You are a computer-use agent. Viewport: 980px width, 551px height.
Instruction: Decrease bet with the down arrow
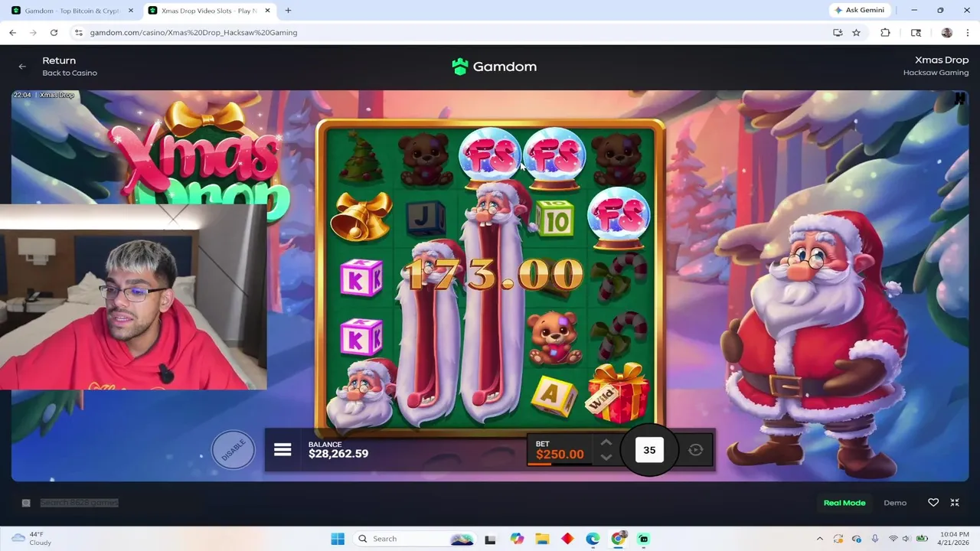click(x=606, y=458)
